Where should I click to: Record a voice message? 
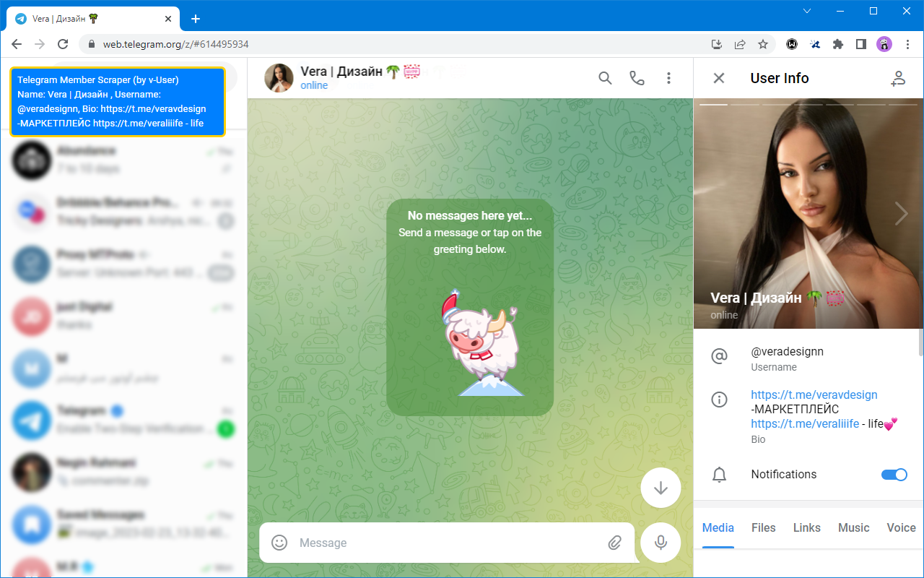(661, 543)
